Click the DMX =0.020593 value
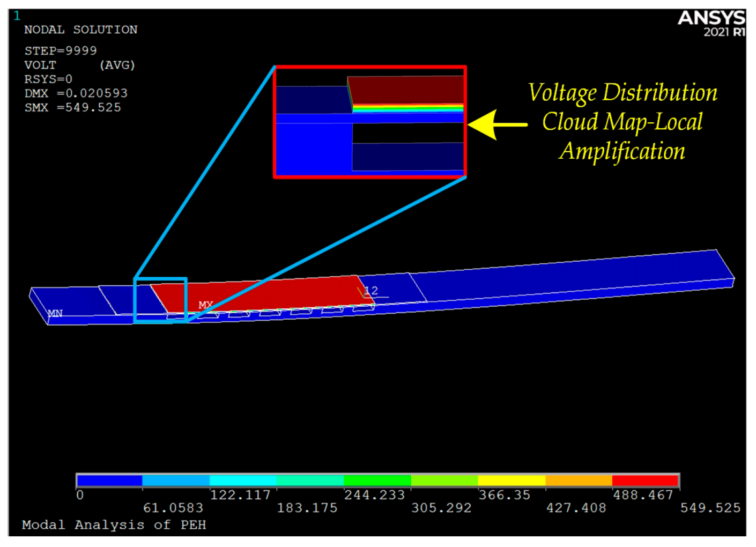 [x=76, y=93]
